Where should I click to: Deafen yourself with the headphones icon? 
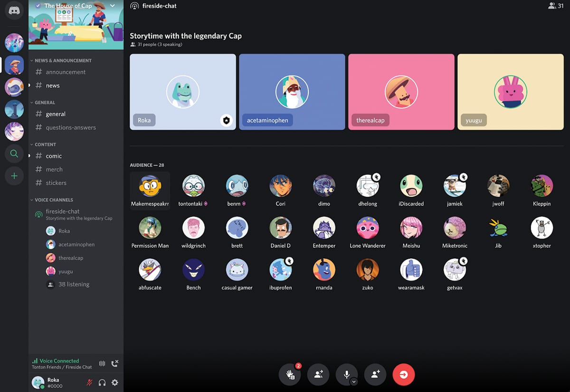102,382
